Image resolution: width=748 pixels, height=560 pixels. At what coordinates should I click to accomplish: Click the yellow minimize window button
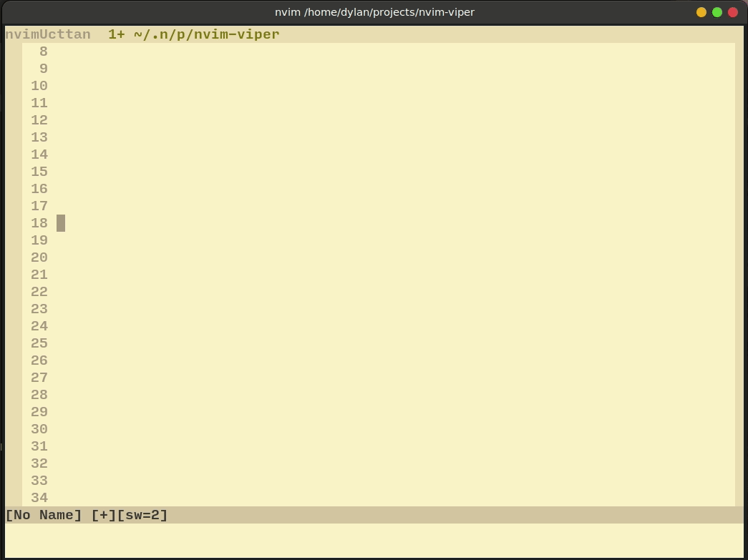701,12
